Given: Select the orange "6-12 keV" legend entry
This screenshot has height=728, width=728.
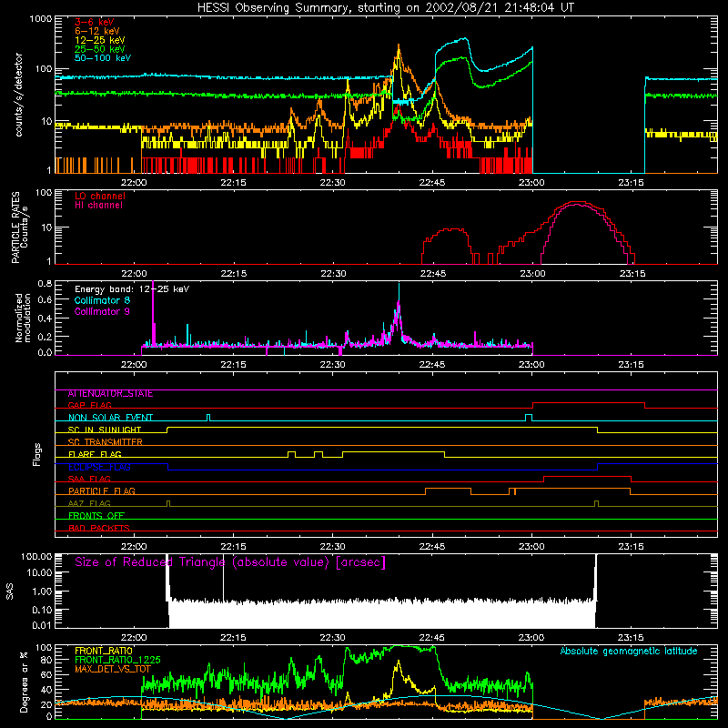Looking at the screenshot, I should click(x=97, y=31).
